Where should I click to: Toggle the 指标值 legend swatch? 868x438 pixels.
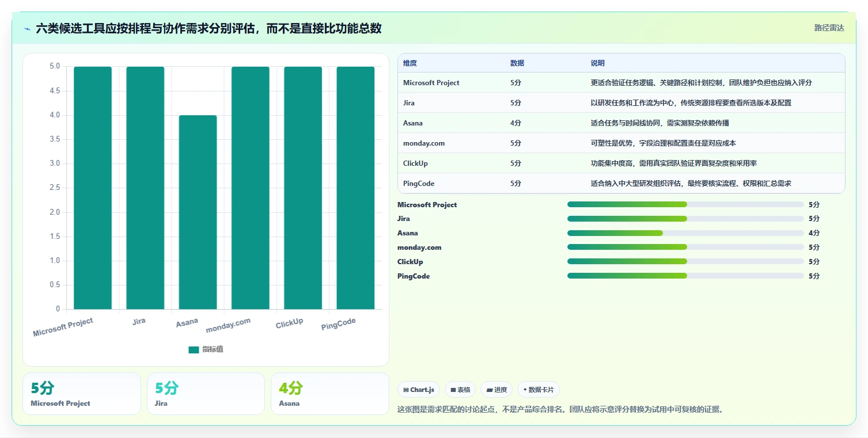click(x=194, y=349)
